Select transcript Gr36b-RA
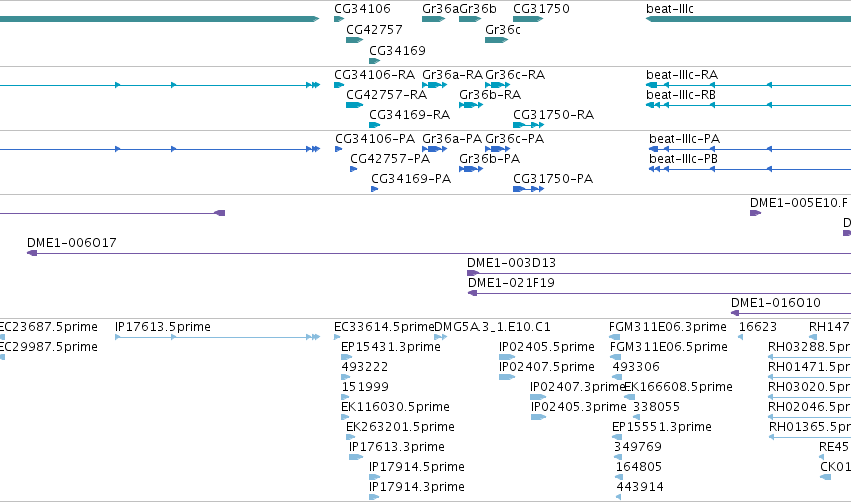The width and height of the screenshot is (851, 502). (x=490, y=95)
